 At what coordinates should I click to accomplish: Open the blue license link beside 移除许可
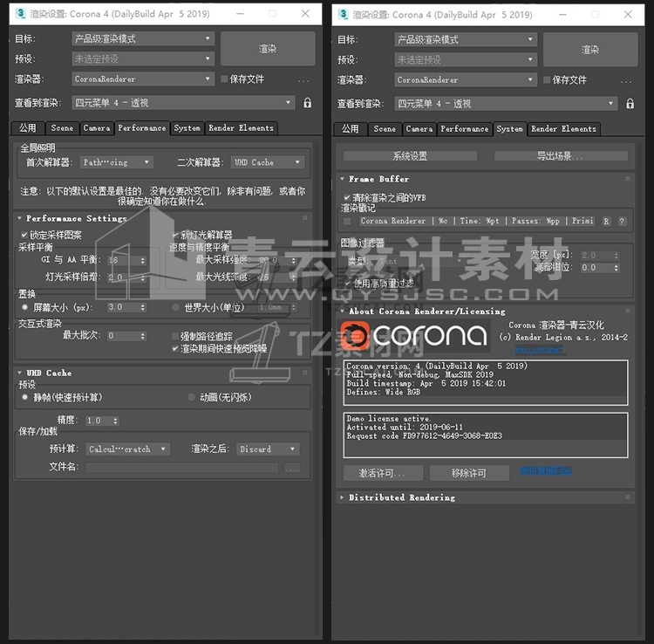point(546,471)
